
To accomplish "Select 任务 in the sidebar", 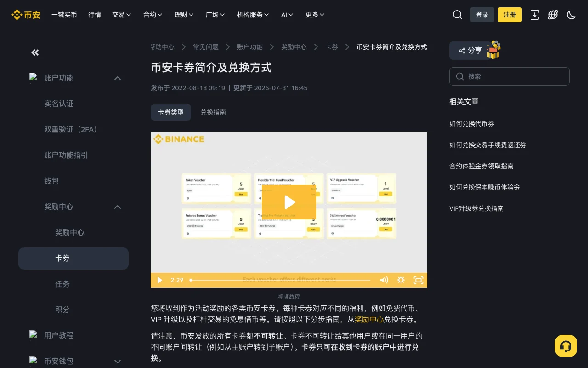I will tap(62, 284).
